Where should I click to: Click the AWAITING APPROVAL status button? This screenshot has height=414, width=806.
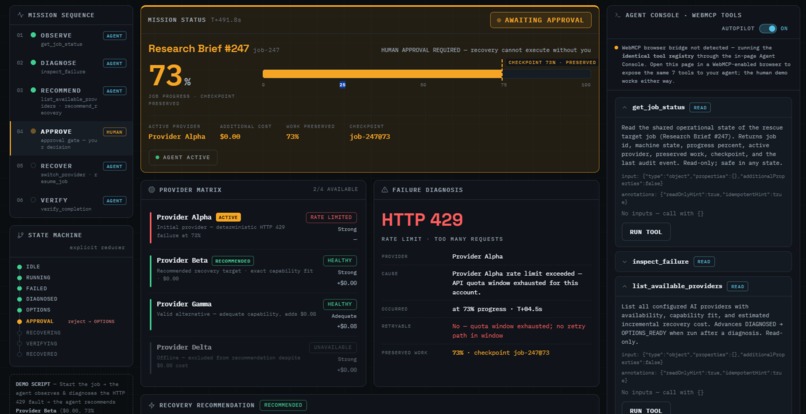(x=540, y=21)
